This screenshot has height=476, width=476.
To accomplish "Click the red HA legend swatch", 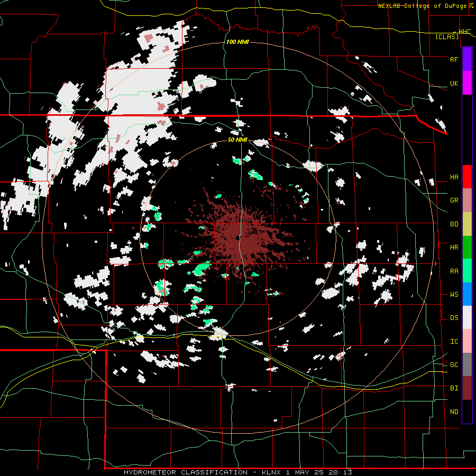I will 467,177.
